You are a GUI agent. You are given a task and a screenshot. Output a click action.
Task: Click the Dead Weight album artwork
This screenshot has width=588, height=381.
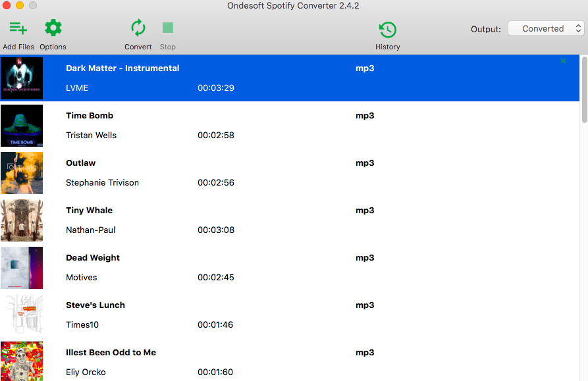tap(22, 268)
